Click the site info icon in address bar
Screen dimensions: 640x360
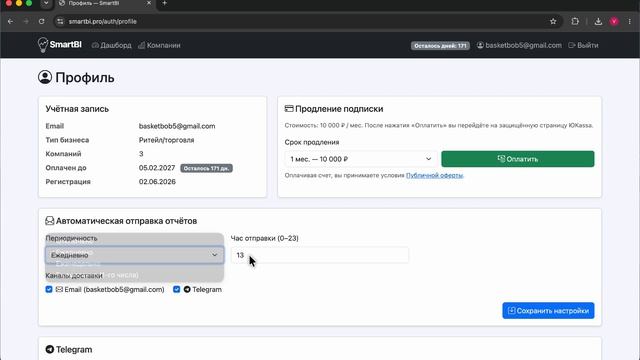[x=60, y=21]
